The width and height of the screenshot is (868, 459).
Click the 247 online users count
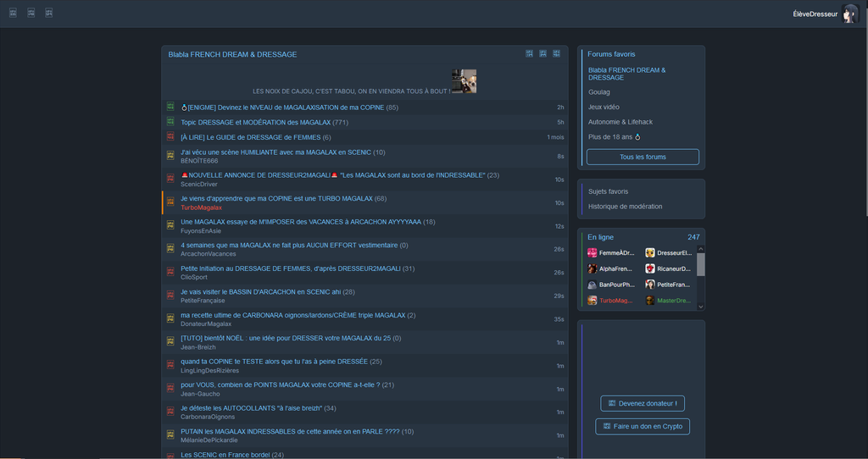(x=693, y=237)
